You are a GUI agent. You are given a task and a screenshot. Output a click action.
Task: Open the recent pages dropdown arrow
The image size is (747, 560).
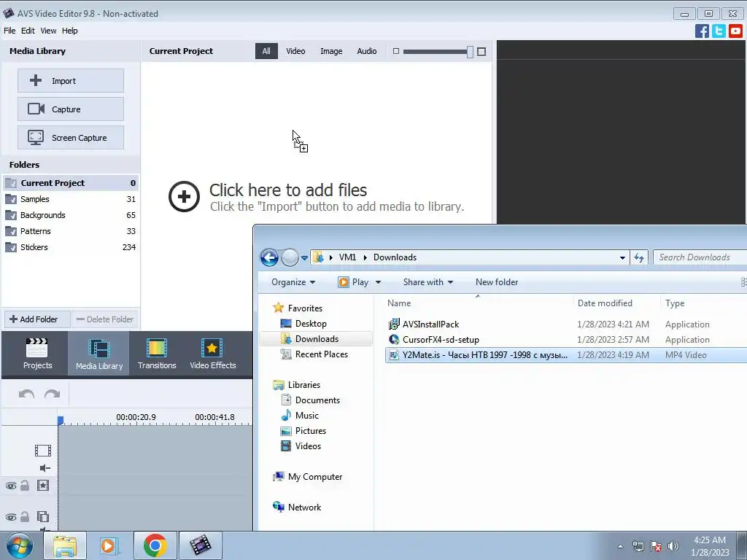tap(304, 258)
